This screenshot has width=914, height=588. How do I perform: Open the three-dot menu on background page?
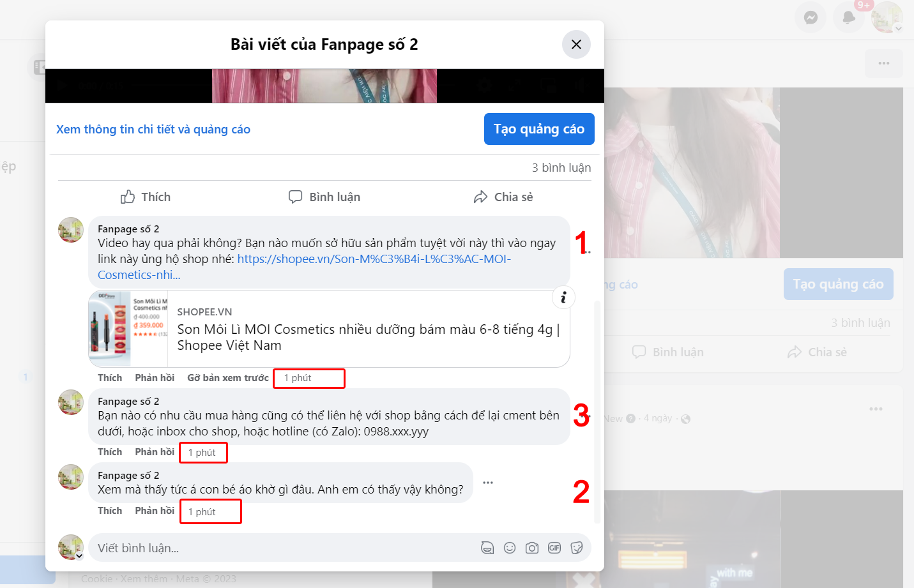(884, 63)
